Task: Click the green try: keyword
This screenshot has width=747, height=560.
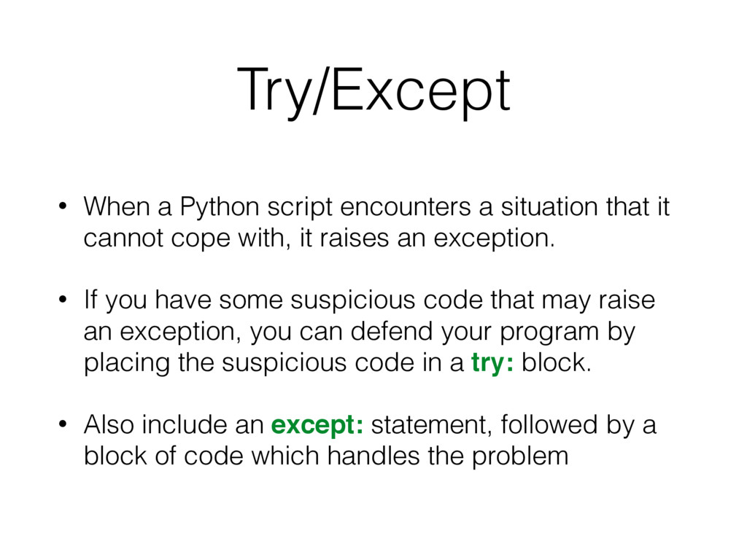Action: 494,362
